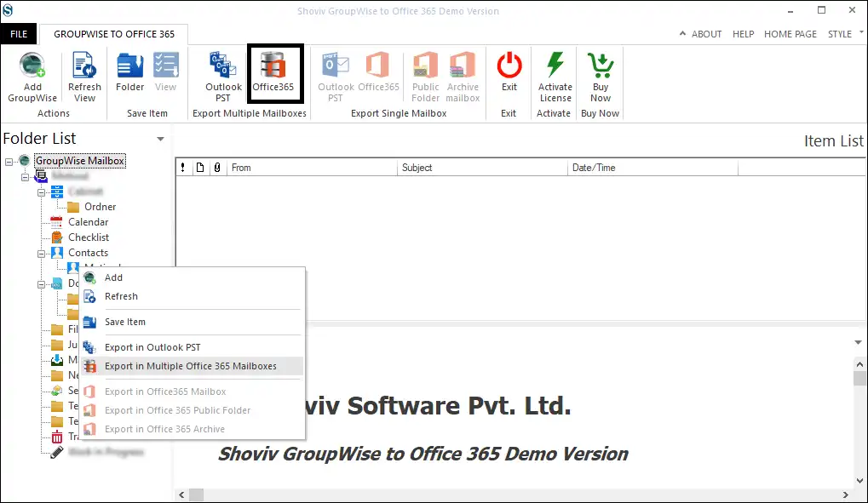868x503 pixels.
Task: Choose Export in Office365 Mailbox entry
Action: pyautogui.click(x=193, y=392)
